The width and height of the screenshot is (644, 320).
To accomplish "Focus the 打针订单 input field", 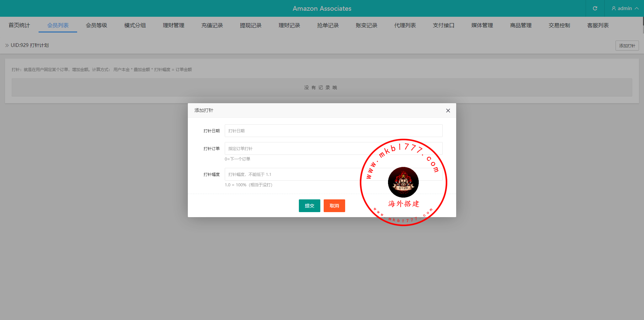I will tap(333, 148).
